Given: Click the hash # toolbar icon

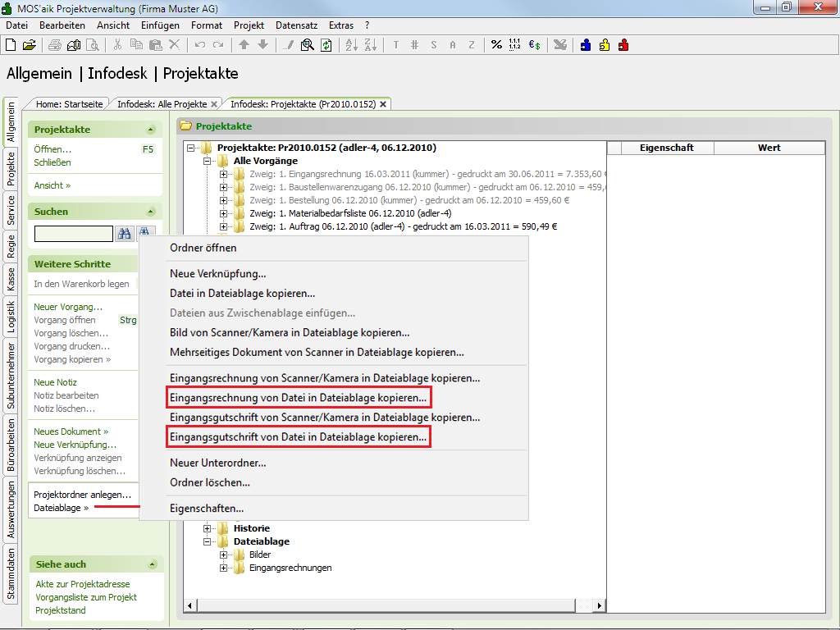Looking at the screenshot, I should [414, 45].
